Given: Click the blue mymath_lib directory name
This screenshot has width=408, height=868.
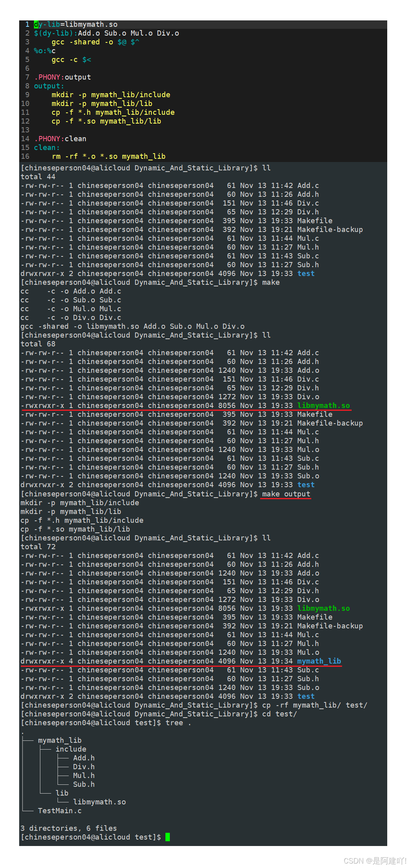Looking at the screenshot, I should pos(319,661).
